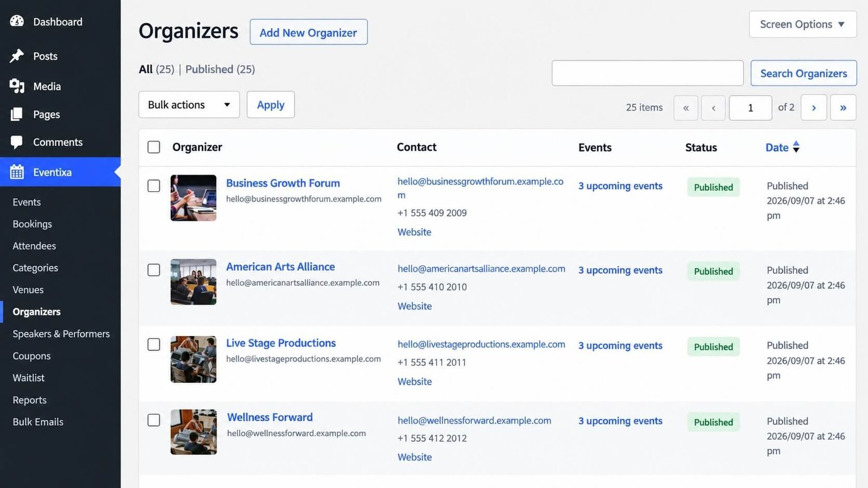Open the Wellness Forward thumbnail image

point(194,432)
